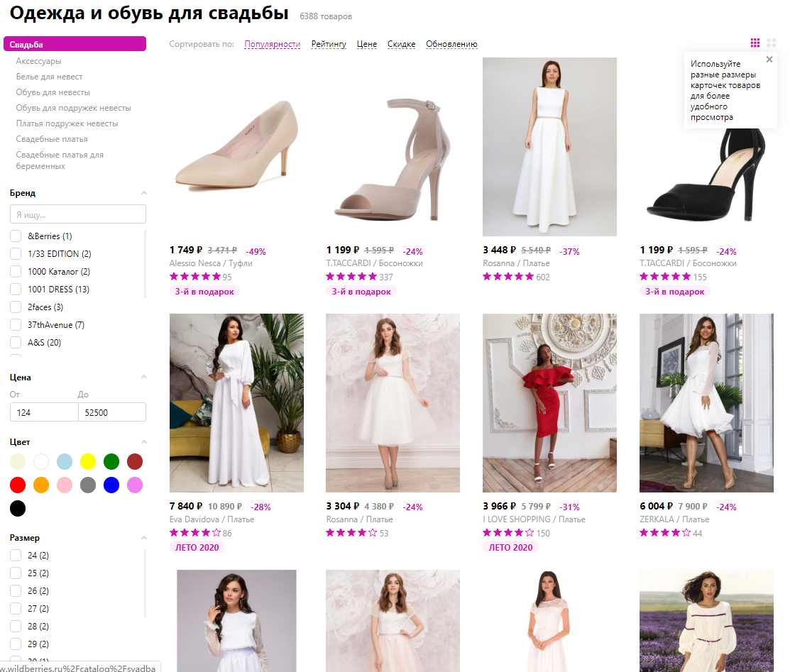Pick the brown color swatch

tap(134, 462)
